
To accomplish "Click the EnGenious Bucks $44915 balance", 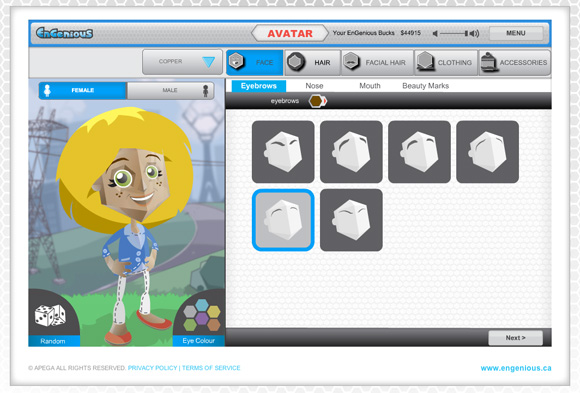I will 377,33.
